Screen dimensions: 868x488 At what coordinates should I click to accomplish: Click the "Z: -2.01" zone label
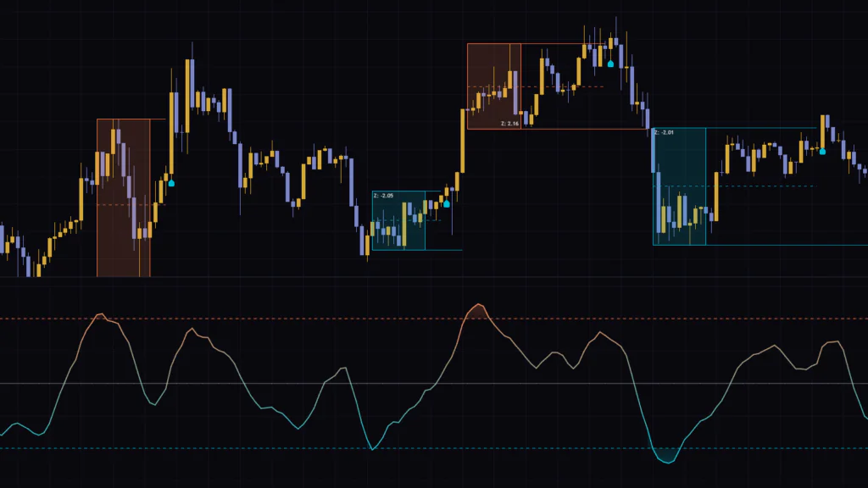tap(664, 133)
